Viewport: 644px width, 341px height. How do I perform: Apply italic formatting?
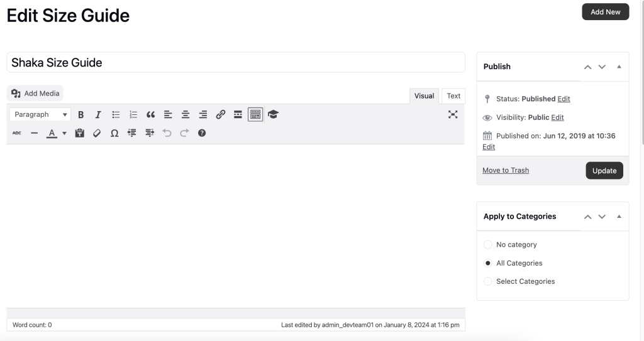pyautogui.click(x=98, y=115)
